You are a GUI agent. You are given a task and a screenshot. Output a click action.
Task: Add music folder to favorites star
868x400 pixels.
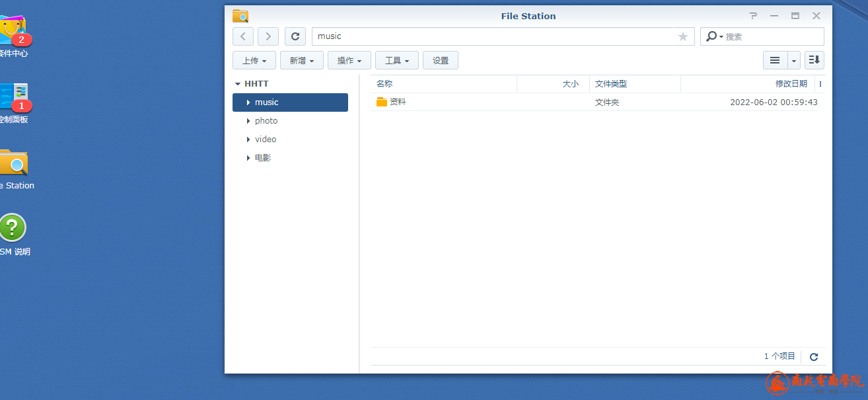tap(683, 36)
